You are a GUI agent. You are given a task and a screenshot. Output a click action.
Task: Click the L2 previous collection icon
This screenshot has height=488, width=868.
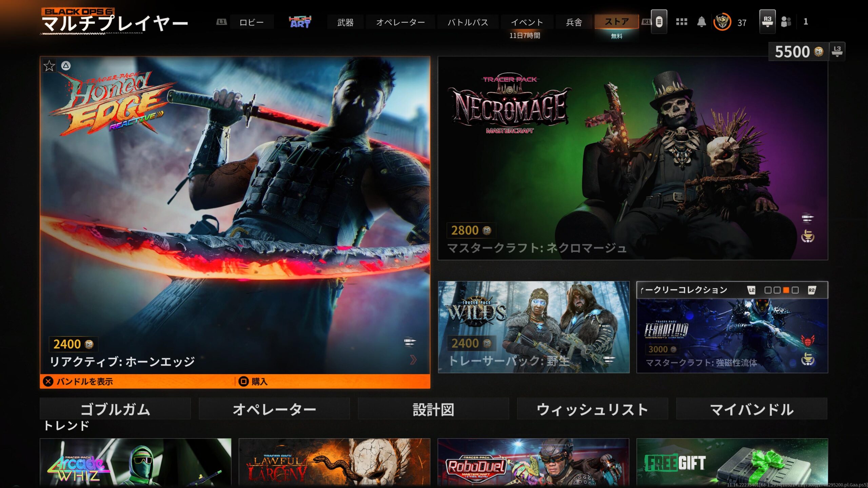[752, 290]
